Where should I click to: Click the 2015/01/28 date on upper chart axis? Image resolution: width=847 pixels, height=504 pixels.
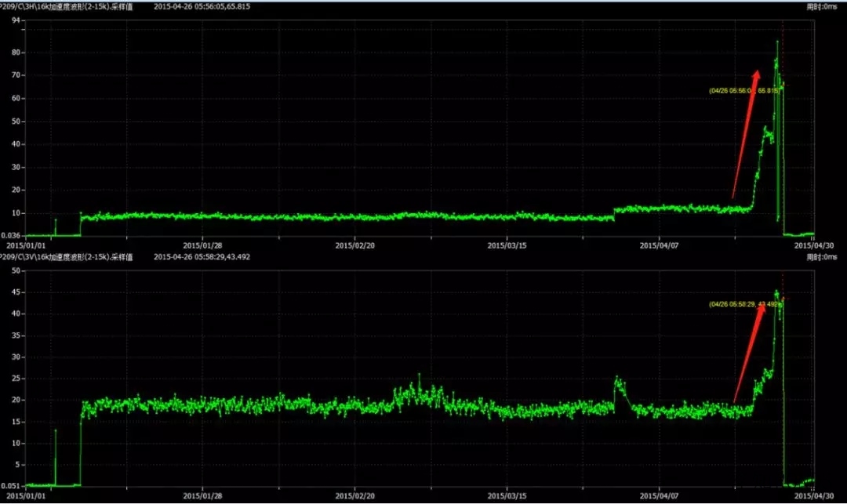pyautogui.click(x=203, y=245)
